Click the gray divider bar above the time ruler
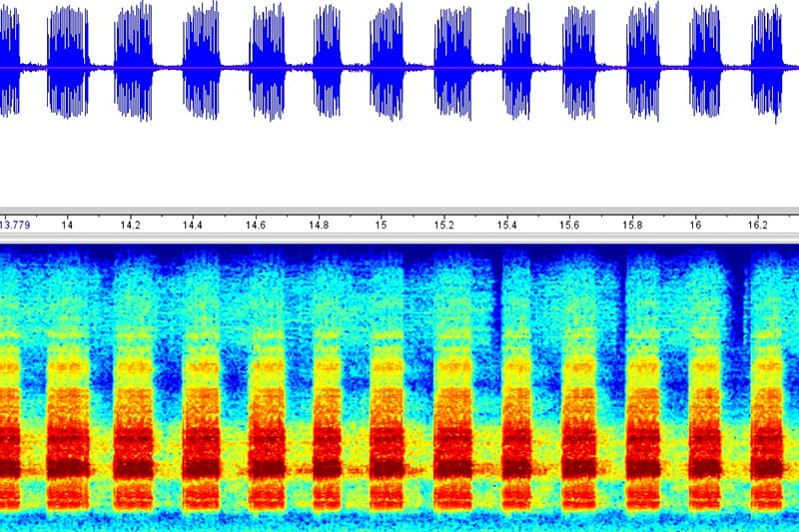The height and width of the screenshot is (532, 799). (x=399, y=211)
